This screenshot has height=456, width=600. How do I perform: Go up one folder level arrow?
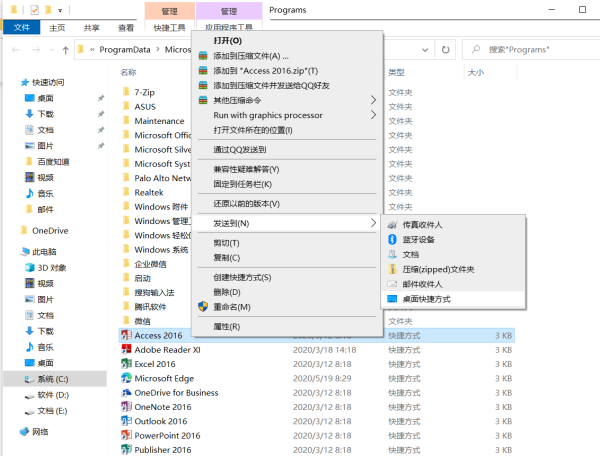65,50
